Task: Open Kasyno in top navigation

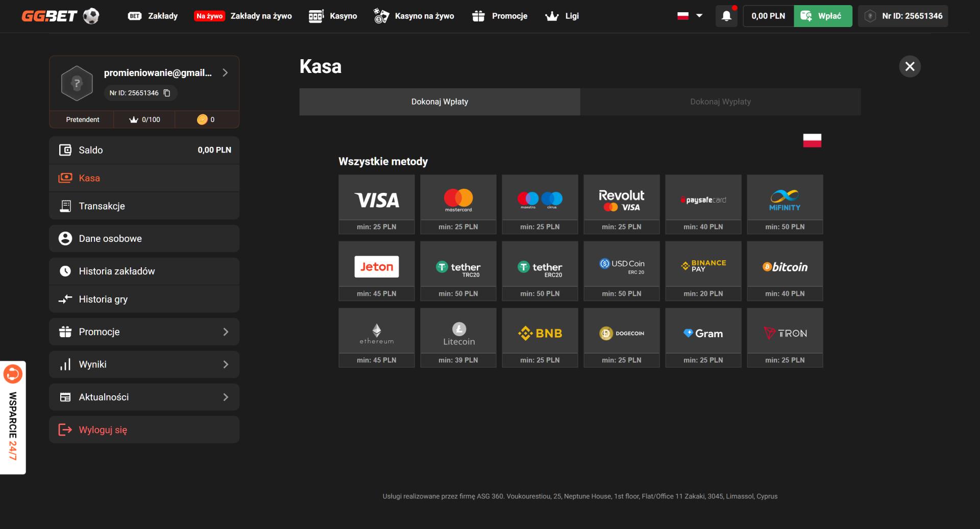Action: pos(333,16)
